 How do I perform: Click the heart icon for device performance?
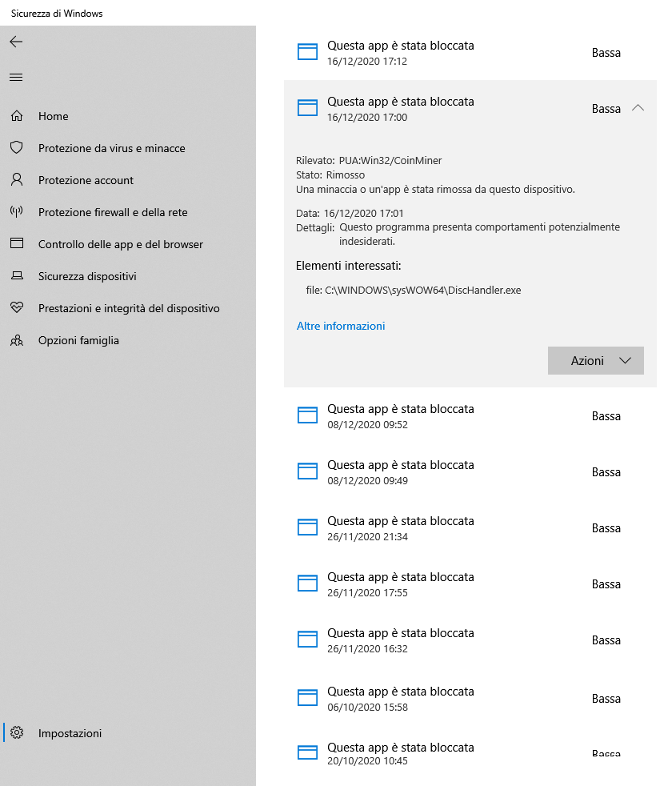tap(17, 307)
